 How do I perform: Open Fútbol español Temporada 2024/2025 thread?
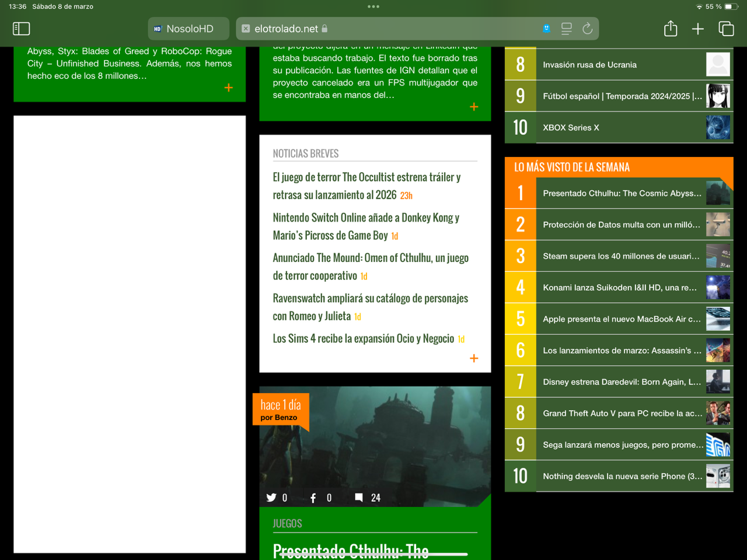click(x=622, y=96)
